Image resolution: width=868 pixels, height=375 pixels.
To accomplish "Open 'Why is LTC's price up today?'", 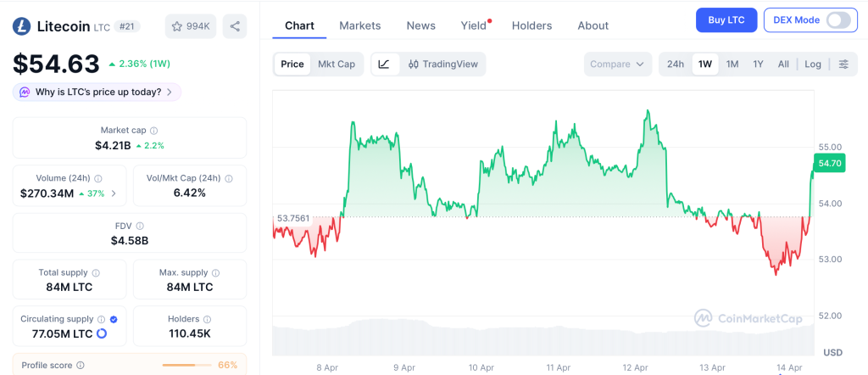I will pyautogui.click(x=97, y=92).
